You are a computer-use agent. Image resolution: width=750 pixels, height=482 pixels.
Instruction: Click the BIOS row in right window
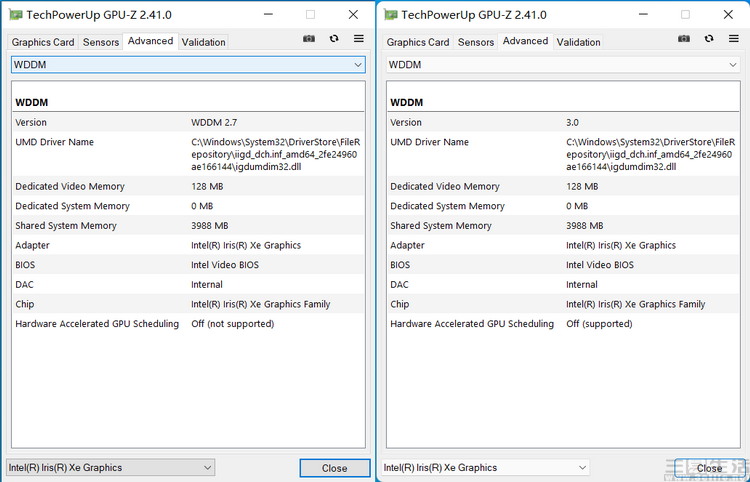click(563, 265)
